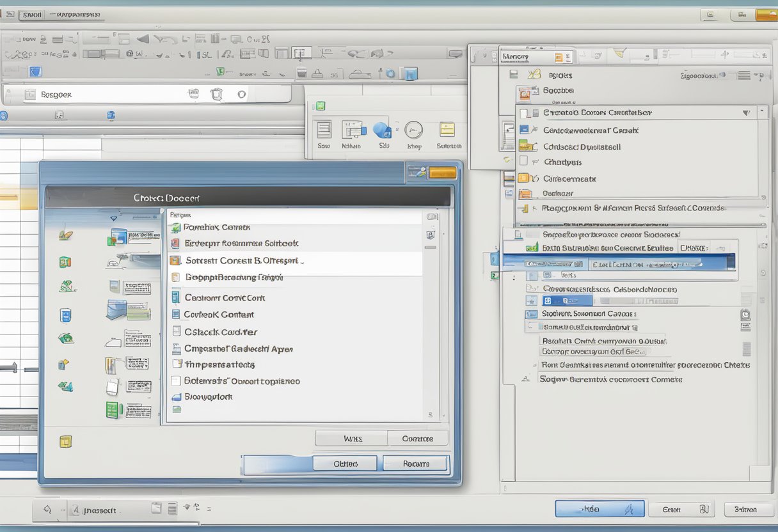Select the PowerPoint Content icon in the dialog list
Screen dimensions: 778x532
(x=177, y=227)
